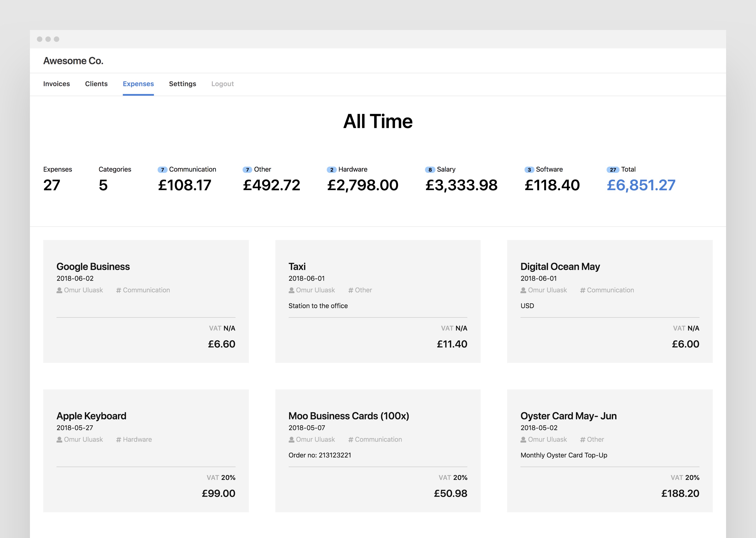Image resolution: width=756 pixels, height=538 pixels.
Task: Open the Oyster Card May- Jun expense
Action: tap(568, 416)
